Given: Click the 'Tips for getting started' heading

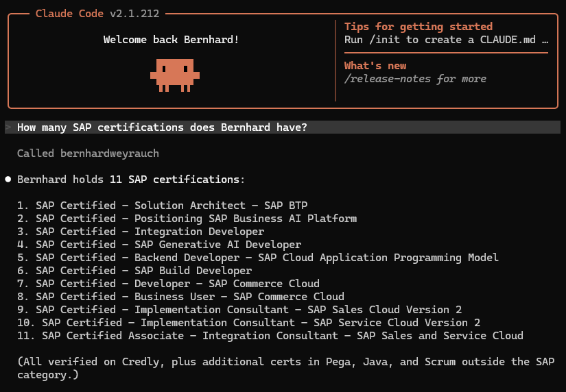Looking at the screenshot, I should point(418,27).
